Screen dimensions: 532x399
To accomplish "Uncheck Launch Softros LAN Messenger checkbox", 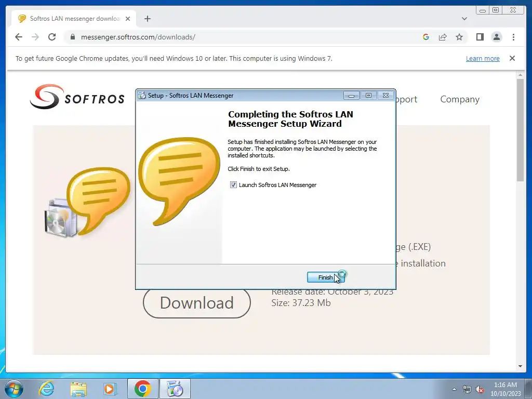I will [x=233, y=185].
